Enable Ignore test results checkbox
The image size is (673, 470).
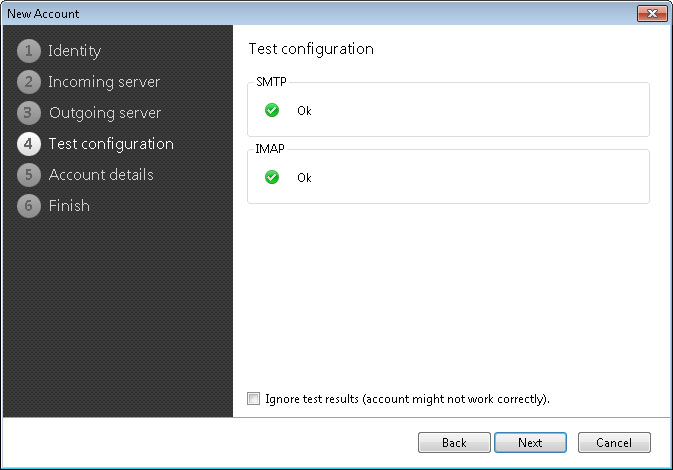point(253,399)
